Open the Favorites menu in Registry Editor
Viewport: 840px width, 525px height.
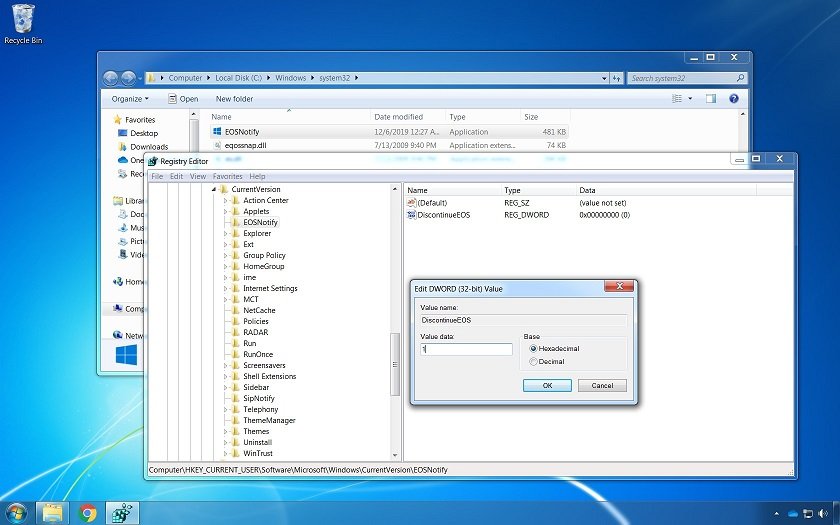click(x=227, y=176)
